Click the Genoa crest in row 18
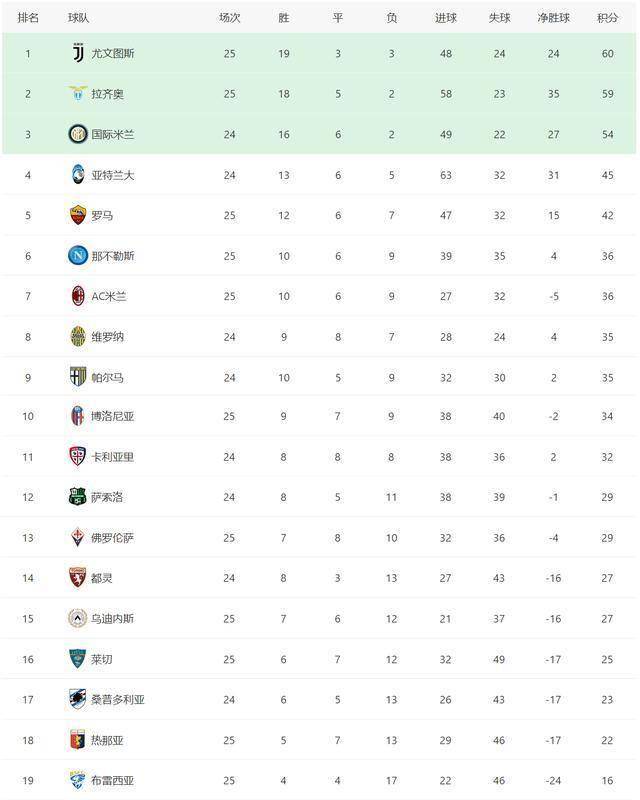 click(78, 740)
